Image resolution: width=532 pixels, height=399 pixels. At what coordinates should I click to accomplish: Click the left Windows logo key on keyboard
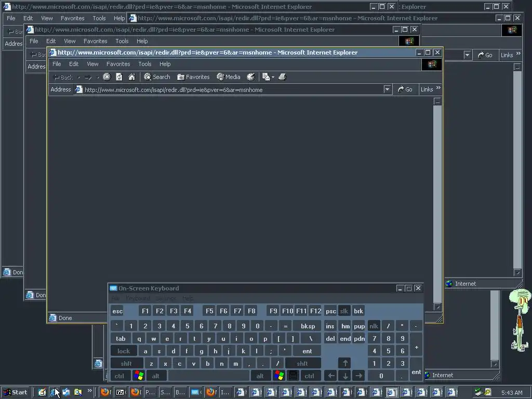139,376
